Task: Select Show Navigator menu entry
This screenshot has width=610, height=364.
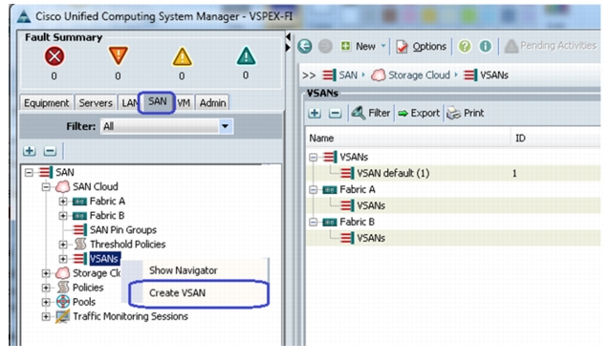Action: point(184,270)
